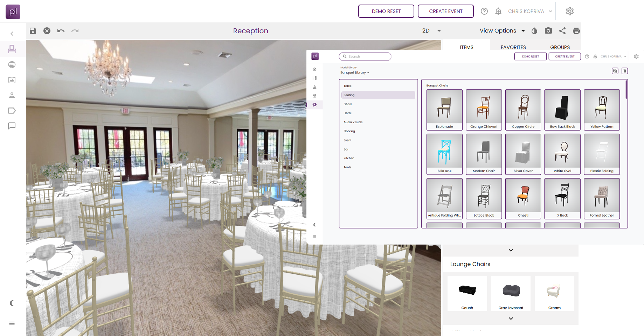This screenshot has width=644, height=336.
Task: Click the help question mark icon
Action: click(x=484, y=11)
